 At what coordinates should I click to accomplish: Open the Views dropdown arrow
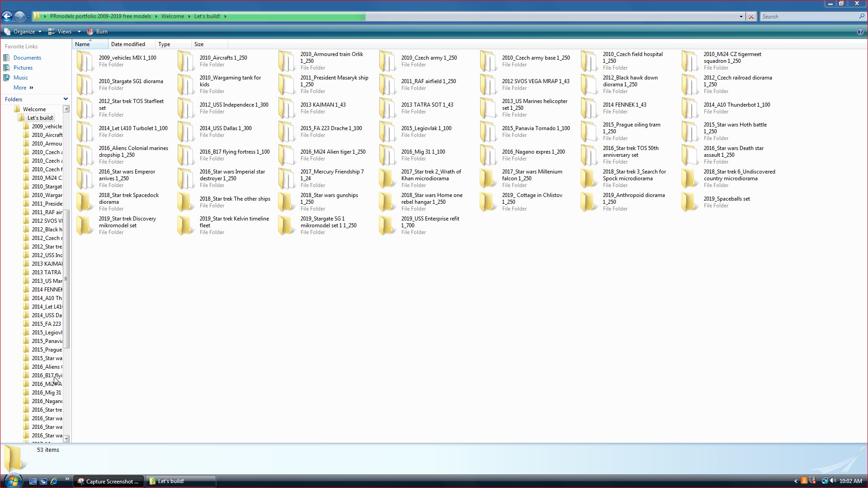(79, 32)
